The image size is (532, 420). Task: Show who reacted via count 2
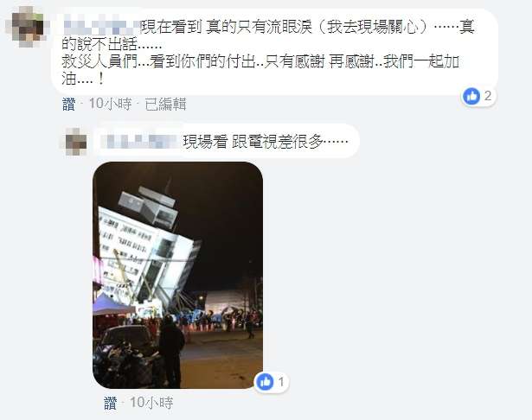coord(488,96)
